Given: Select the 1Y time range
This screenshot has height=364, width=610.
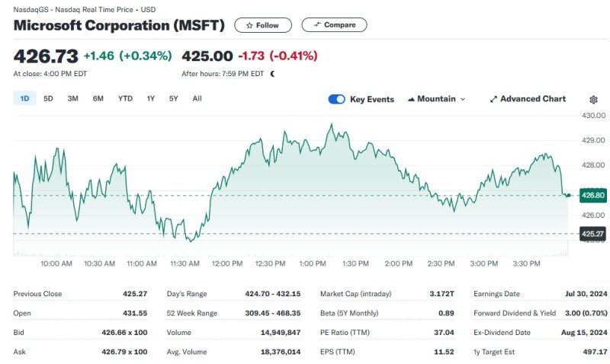Looking at the screenshot, I should click(151, 98).
